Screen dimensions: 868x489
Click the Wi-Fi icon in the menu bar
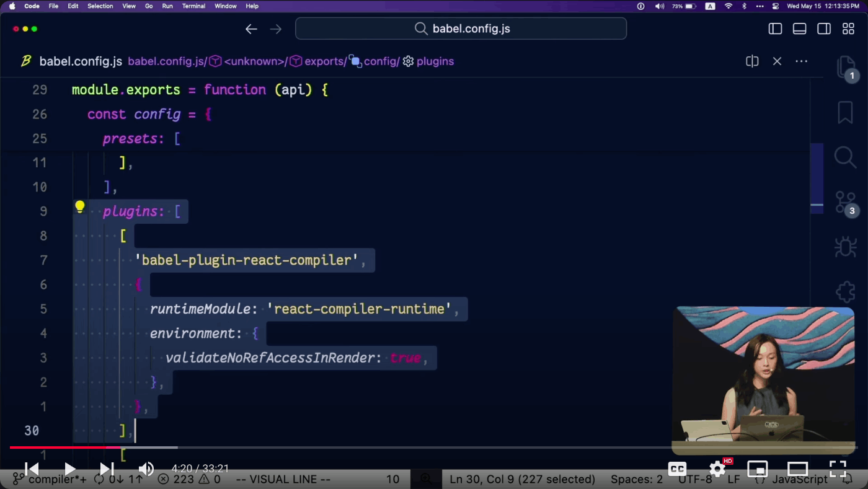[728, 6]
